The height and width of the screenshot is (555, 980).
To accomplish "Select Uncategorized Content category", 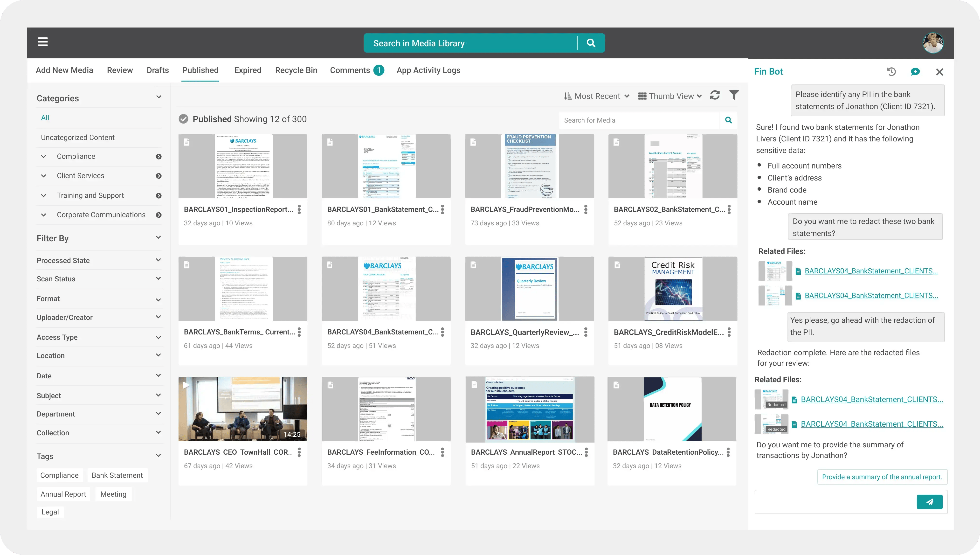I will tap(78, 138).
